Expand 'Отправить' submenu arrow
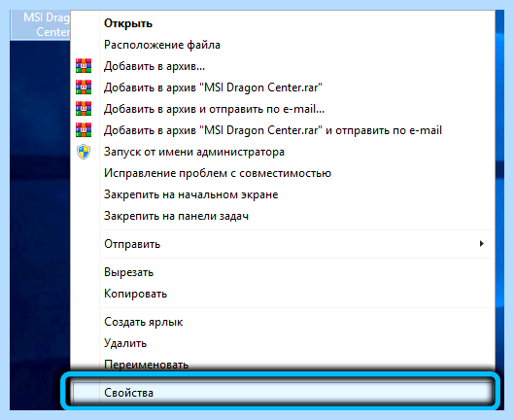This screenshot has height=420, width=514. coord(482,244)
